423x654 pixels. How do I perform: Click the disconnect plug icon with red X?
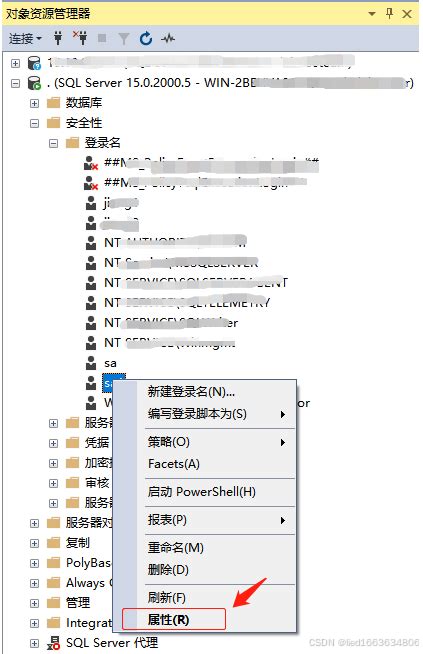tap(80, 38)
